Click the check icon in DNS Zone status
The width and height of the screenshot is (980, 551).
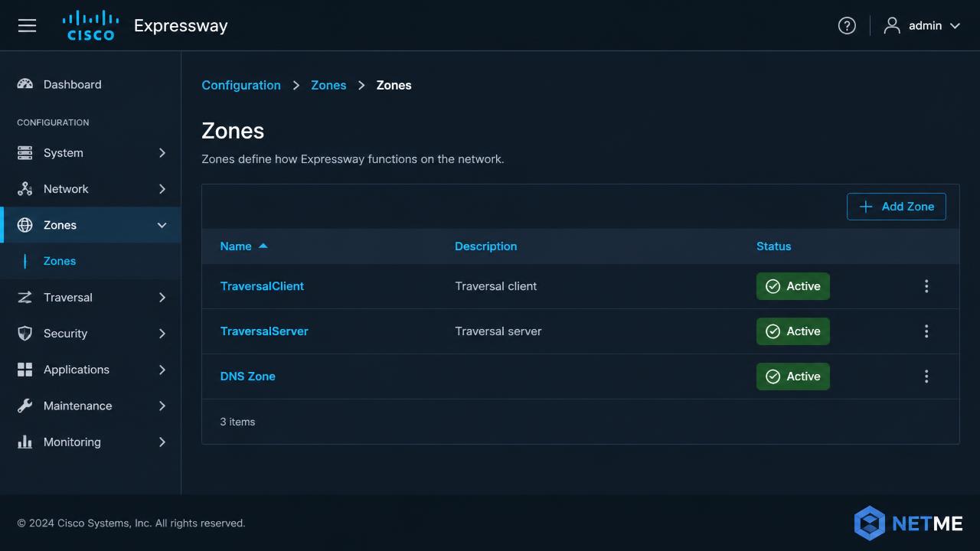(x=773, y=377)
